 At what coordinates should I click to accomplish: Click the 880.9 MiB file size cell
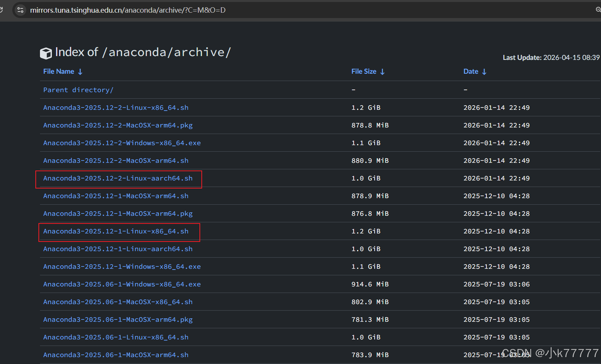(x=370, y=160)
